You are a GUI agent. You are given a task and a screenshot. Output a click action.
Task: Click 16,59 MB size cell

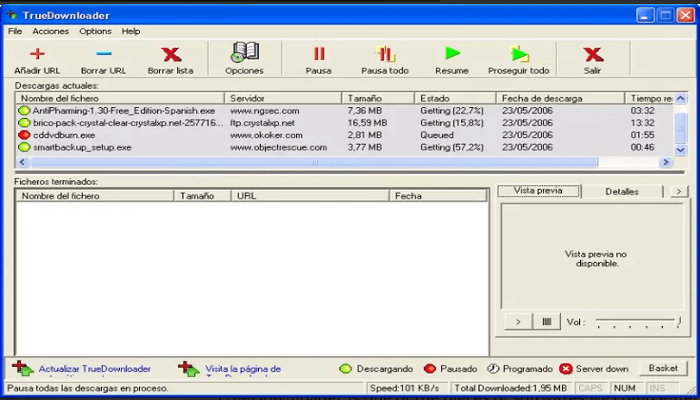click(x=367, y=122)
